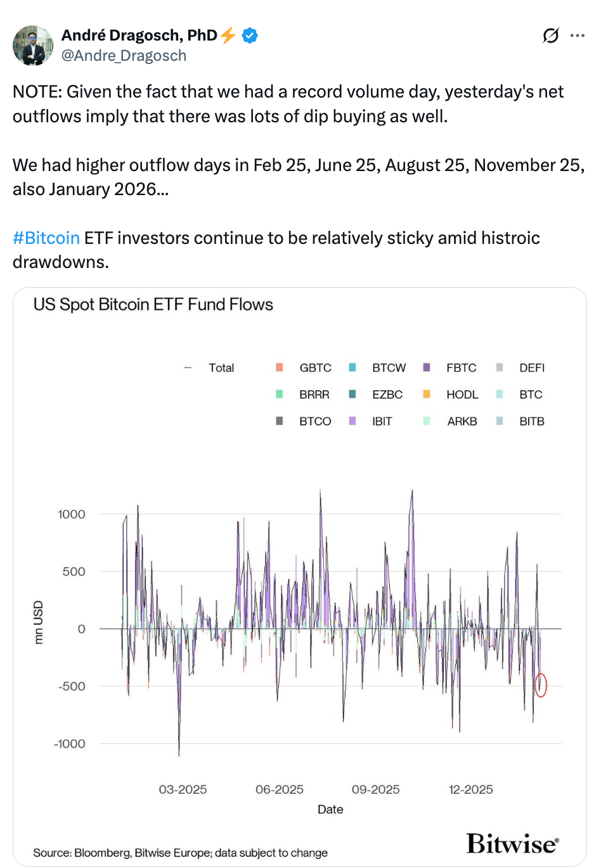Click the GBTC color swatch
This screenshot has height=868, width=601.
coord(279,367)
